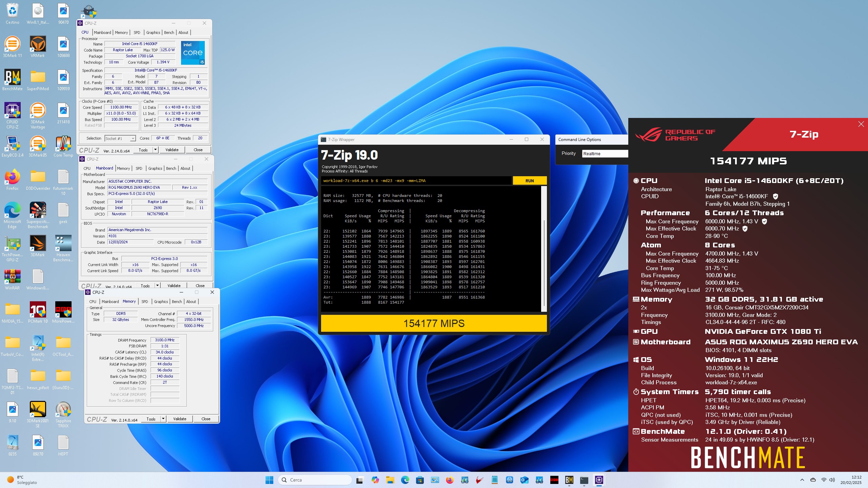Open the HEPT text file on desktop
The image size is (868, 488).
click(x=63, y=445)
